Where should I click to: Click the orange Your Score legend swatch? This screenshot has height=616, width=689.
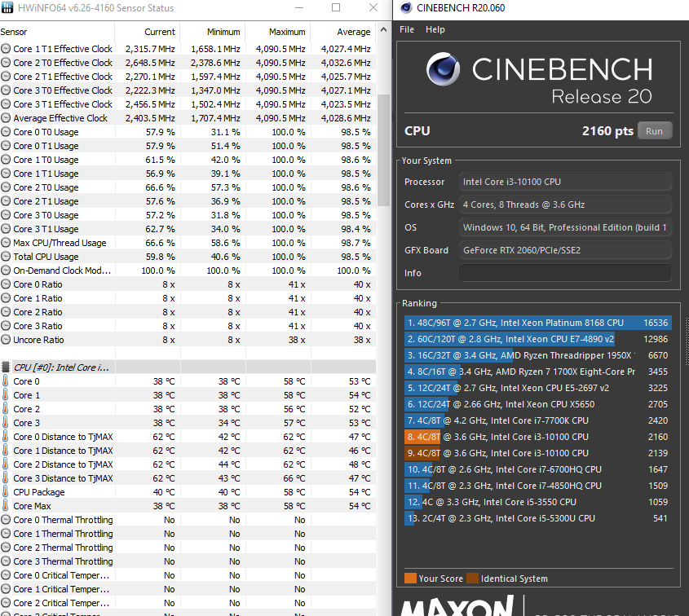point(410,579)
